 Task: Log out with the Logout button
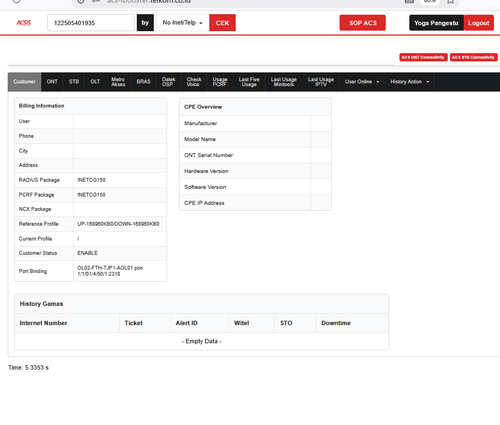point(479,23)
